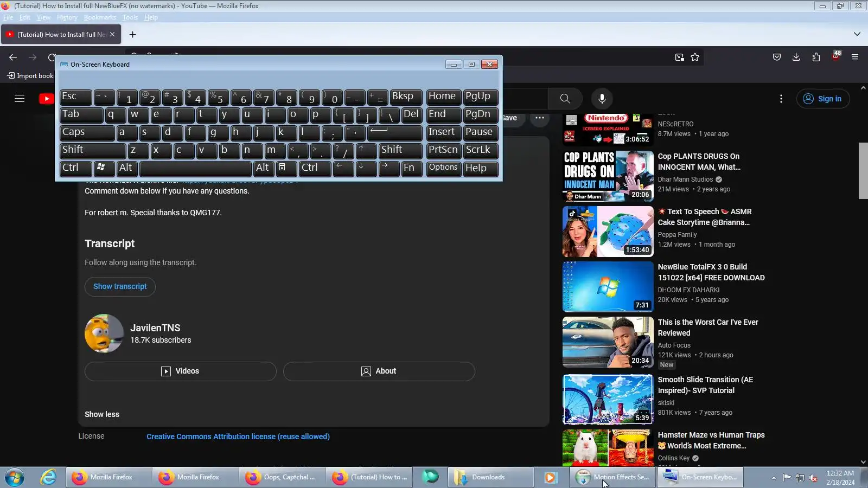The width and height of the screenshot is (868, 488).
Task: Click the muted volume tray icon
Action: point(813,478)
